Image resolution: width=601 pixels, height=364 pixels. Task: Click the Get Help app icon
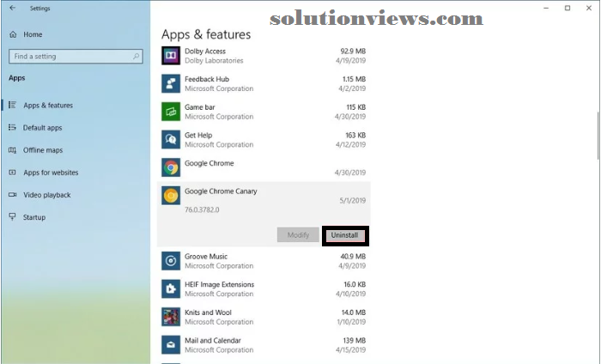coord(171,139)
